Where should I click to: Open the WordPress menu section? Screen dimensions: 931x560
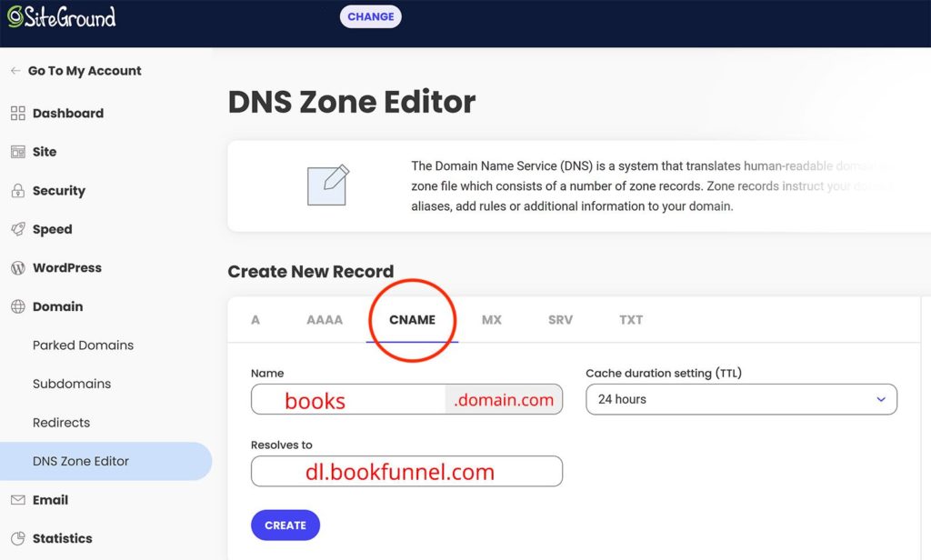(67, 268)
